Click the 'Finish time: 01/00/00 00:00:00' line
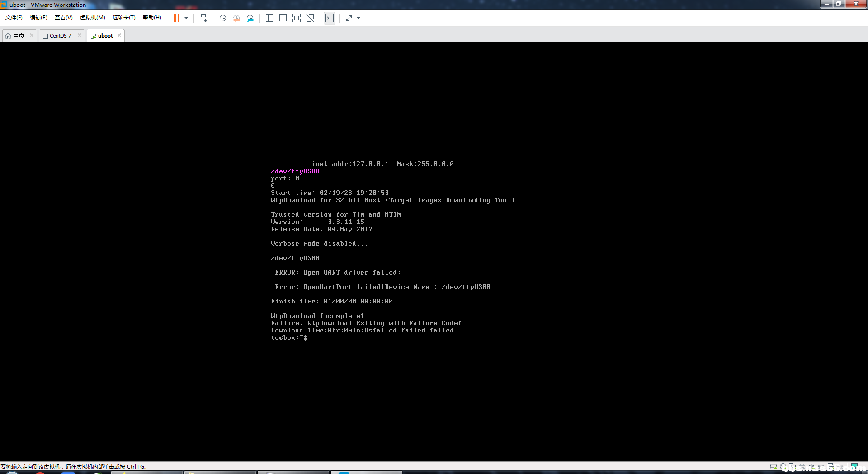The height and width of the screenshot is (474, 868). pos(332,302)
